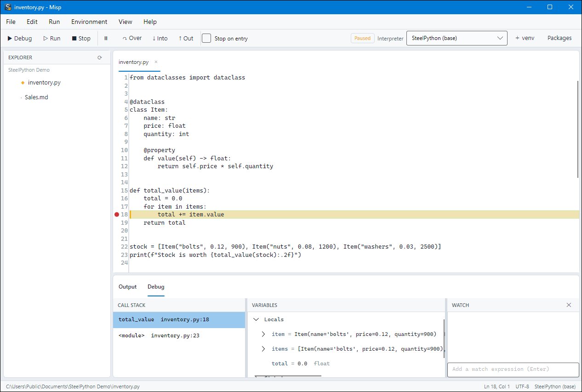
Task: Maximize the Misp window
Action: (x=549, y=7)
